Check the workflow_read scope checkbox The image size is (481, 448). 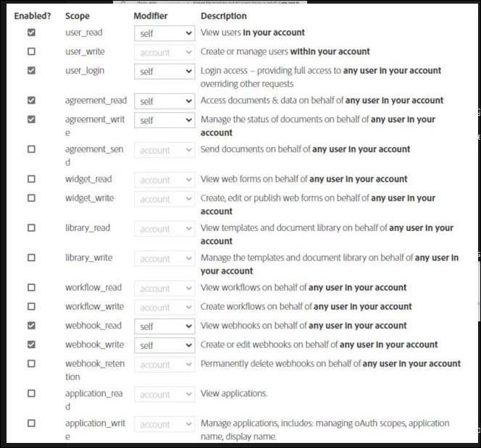pyautogui.click(x=31, y=287)
